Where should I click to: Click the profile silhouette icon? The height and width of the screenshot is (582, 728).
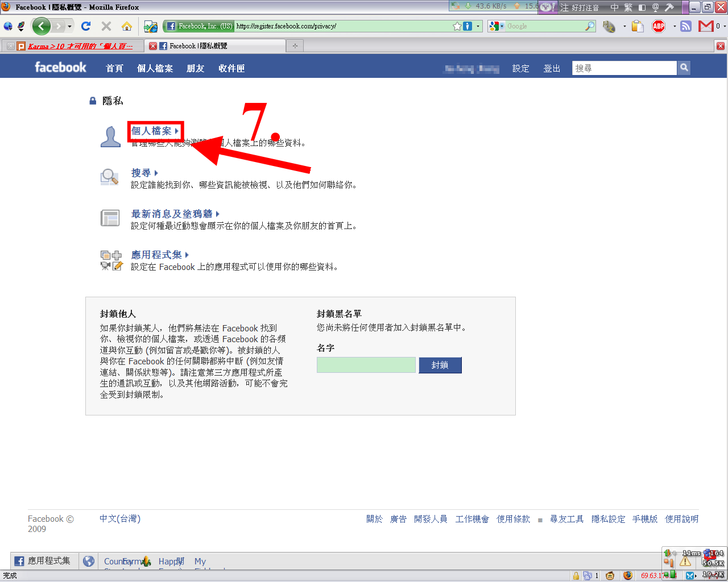pos(110,136)
